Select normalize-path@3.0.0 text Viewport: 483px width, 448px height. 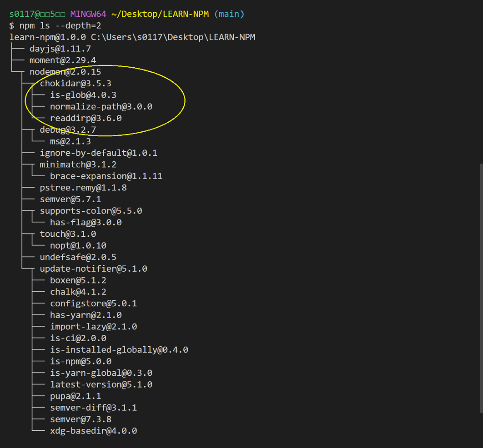click(x=101, y=107)
